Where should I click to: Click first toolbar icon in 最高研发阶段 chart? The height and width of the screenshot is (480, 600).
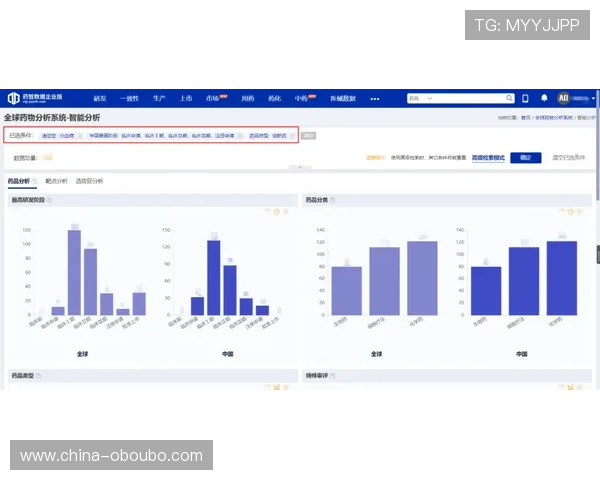pyautogui.click(x=267, y=211)
